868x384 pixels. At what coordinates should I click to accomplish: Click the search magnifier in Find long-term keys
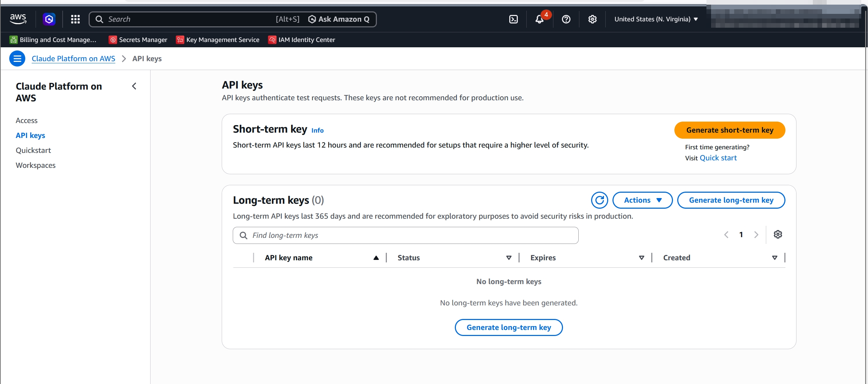tap(243, 235)
